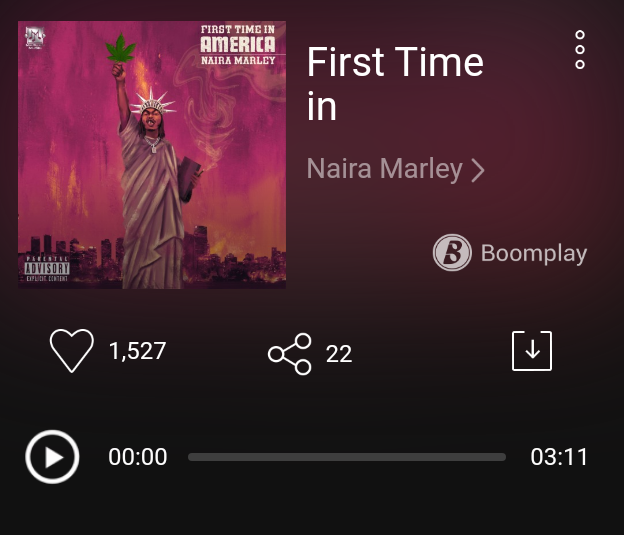Viewport: 624px width, 535px height.
Task: Like the song with the heart icon
Action: click(72, 350)
